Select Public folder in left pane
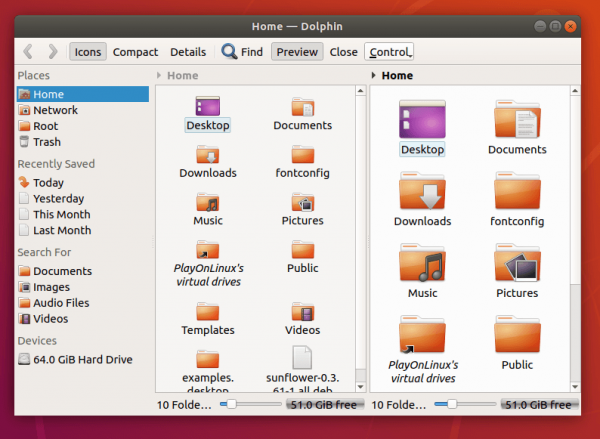This screenshot has width=600, height=439. (x=303, y=257)
